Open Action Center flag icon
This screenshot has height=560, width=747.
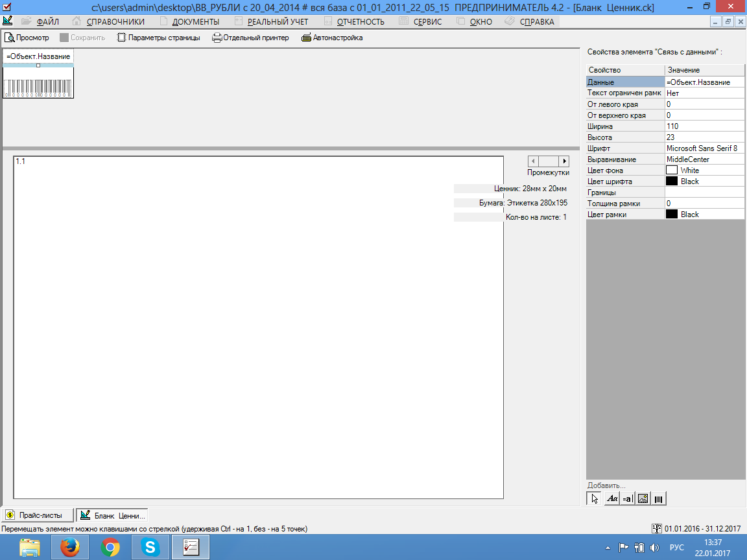point(623,548)
